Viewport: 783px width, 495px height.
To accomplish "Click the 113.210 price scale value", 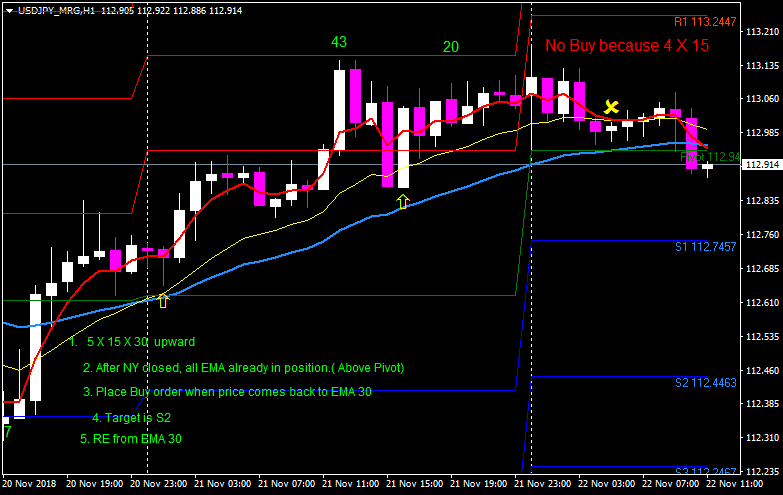I will (762, 32).
